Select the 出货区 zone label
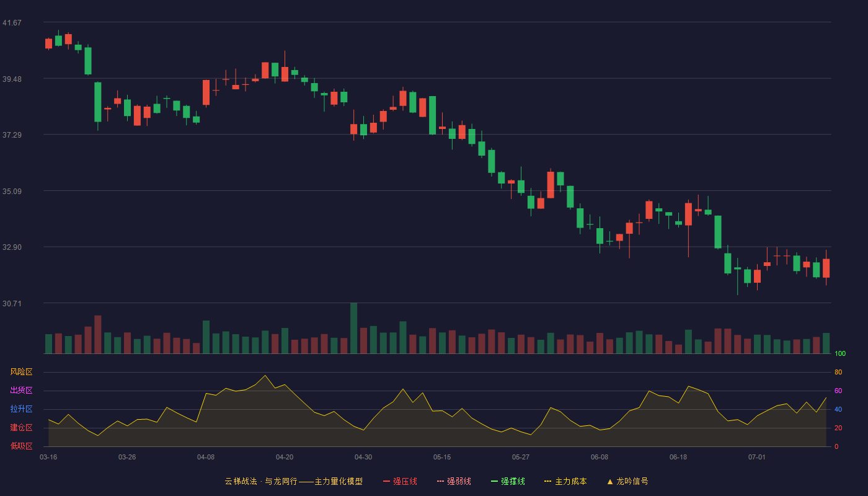 coord(21,391)
